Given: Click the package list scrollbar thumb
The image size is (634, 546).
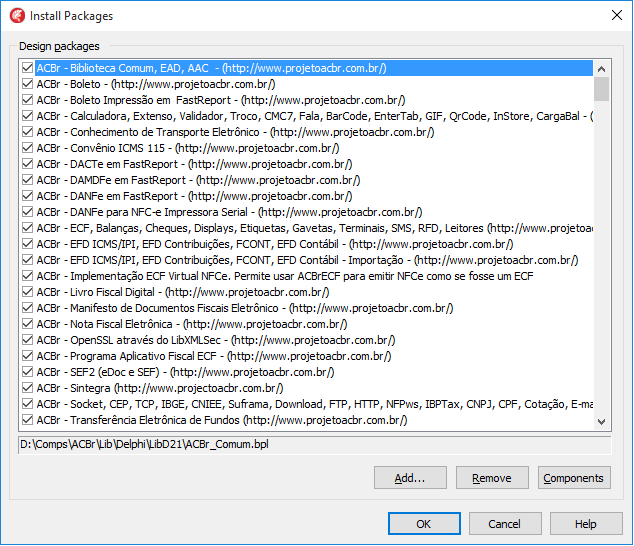Looking at the screenshot, I should coord(601,89).
